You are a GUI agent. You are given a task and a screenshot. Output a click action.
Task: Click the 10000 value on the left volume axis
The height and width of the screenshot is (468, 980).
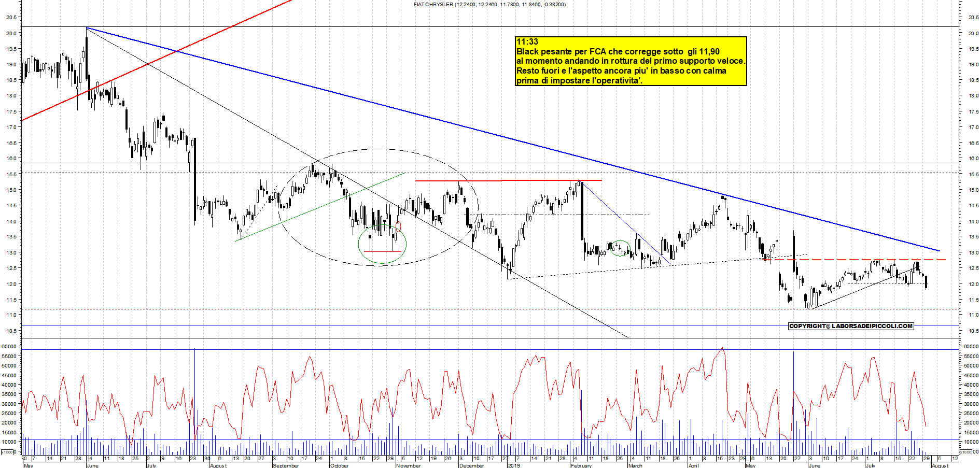8,442
